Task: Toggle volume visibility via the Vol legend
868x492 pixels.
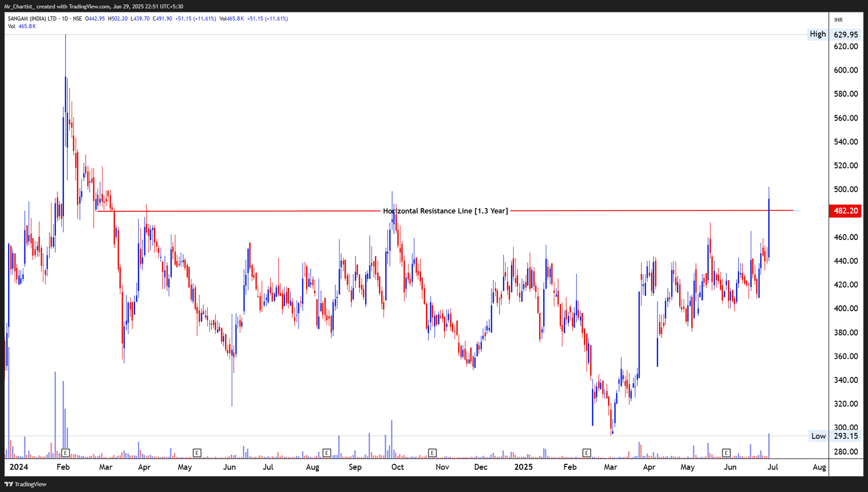Action: (x=11, y=25)
